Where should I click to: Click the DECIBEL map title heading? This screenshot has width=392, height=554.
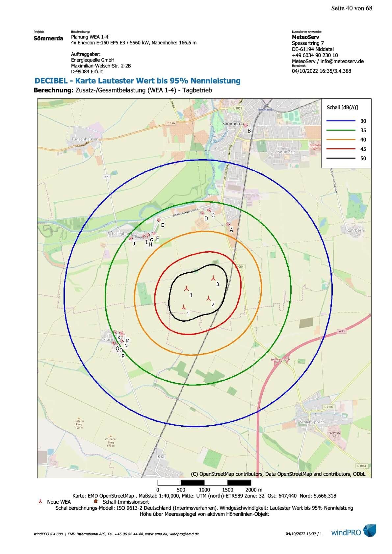138,81
